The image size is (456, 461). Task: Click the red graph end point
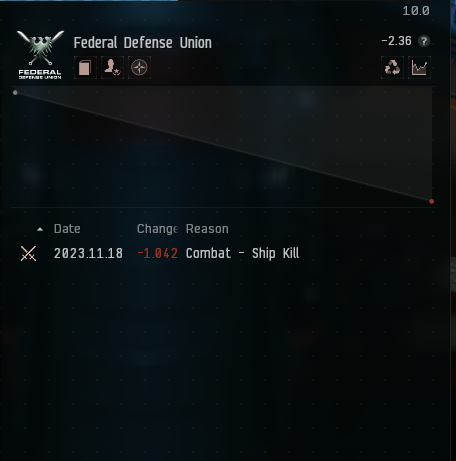coord(432,201)
